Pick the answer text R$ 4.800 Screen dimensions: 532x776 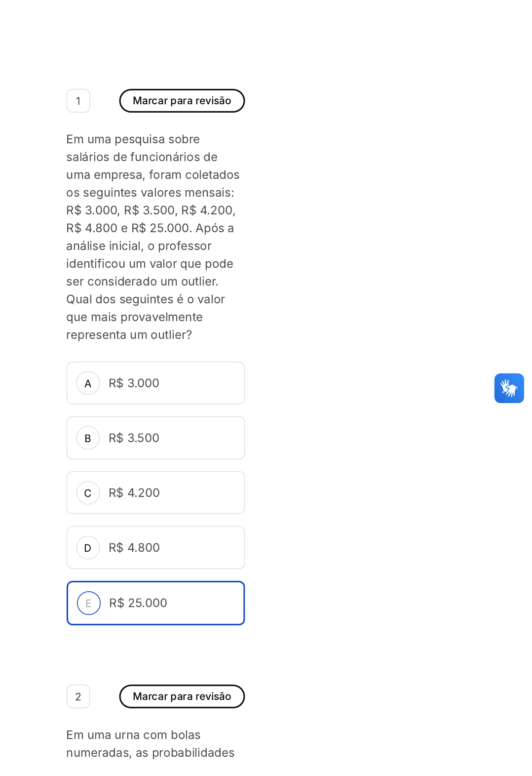134,548
